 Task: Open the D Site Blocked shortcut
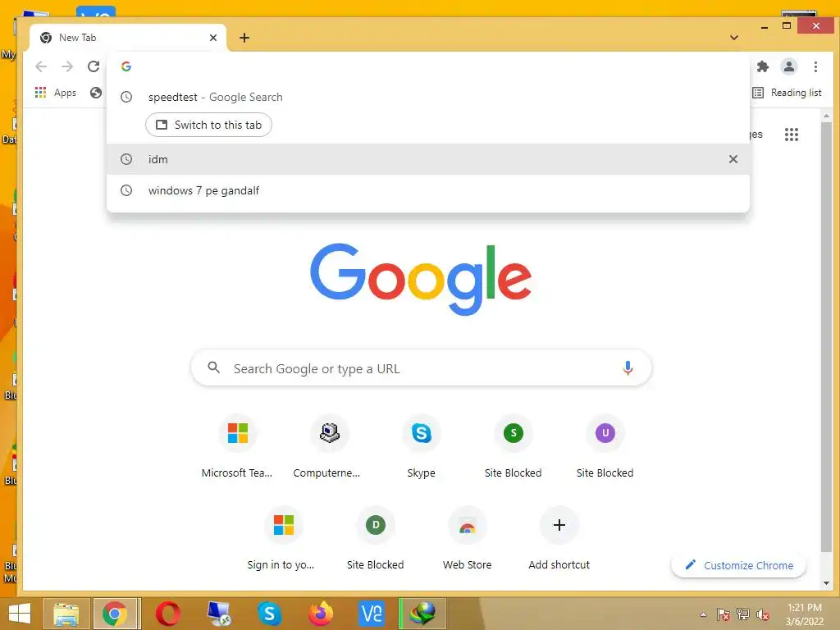pos(375,538)
